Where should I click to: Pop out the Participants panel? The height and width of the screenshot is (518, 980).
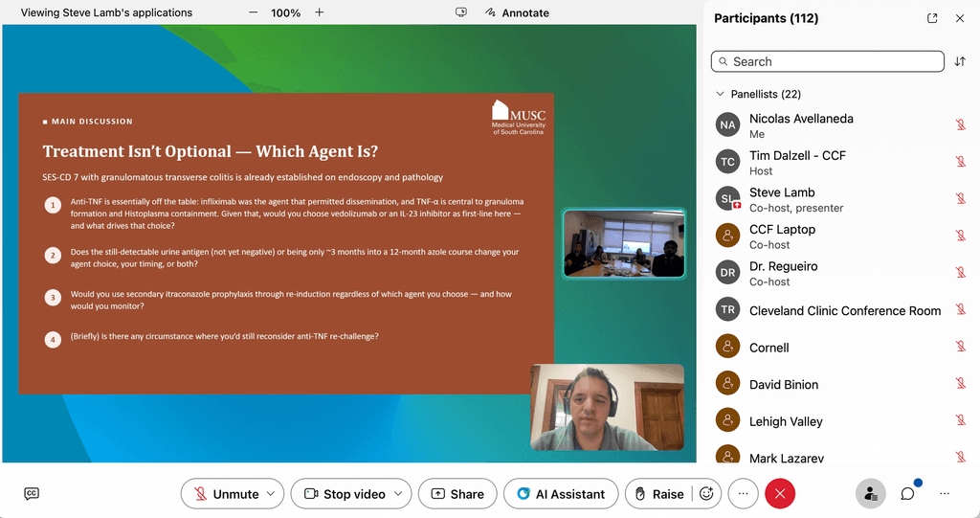point(932,18)
